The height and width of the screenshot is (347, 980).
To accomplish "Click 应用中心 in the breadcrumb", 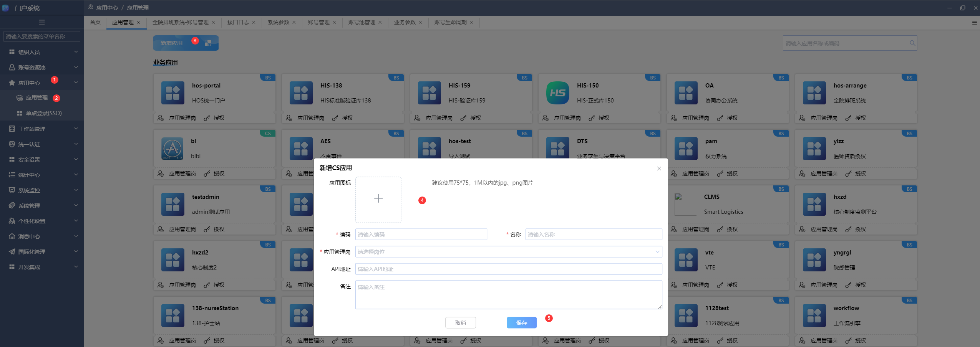I will [107, 8].
